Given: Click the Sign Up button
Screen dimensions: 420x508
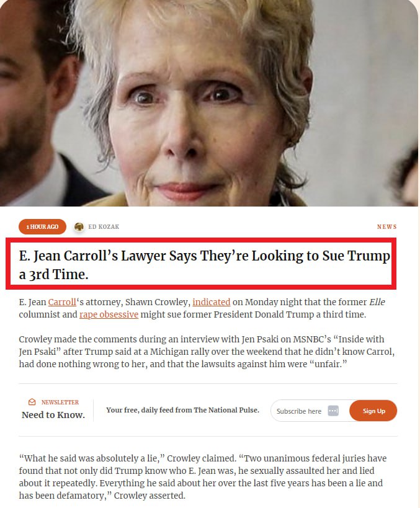Looking at the screenshot, I should (x=373, y=411).
